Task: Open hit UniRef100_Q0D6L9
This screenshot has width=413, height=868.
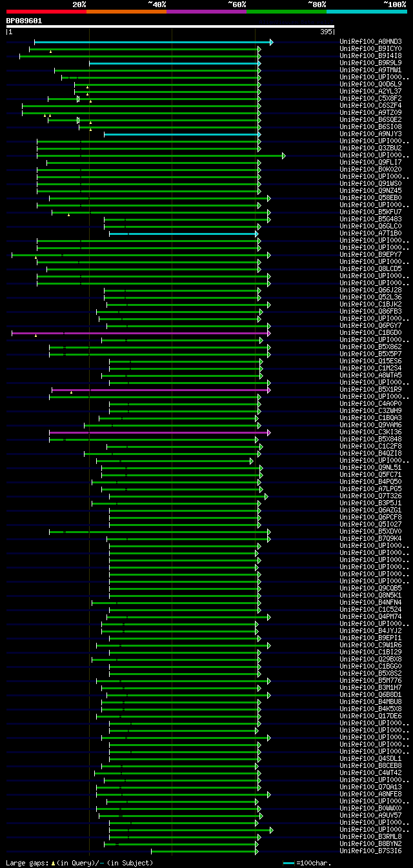Action: tap(370, 85)
